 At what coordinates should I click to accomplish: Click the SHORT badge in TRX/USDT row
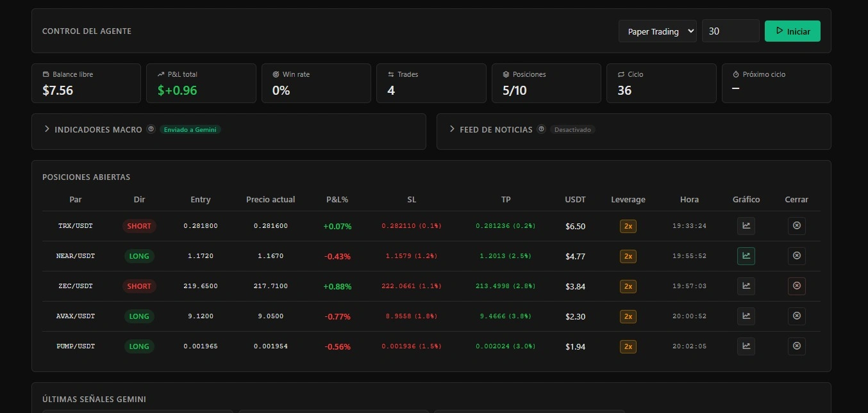point(139,226)
